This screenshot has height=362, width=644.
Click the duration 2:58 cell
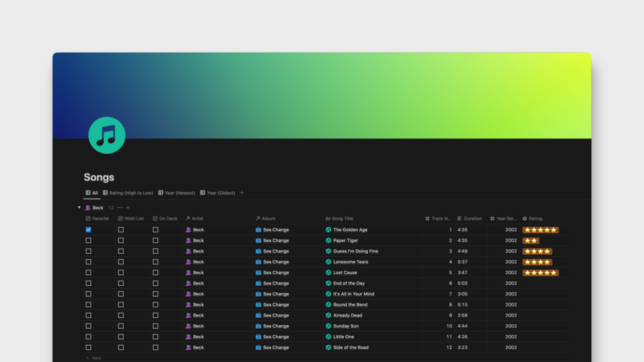coord(463,315)
